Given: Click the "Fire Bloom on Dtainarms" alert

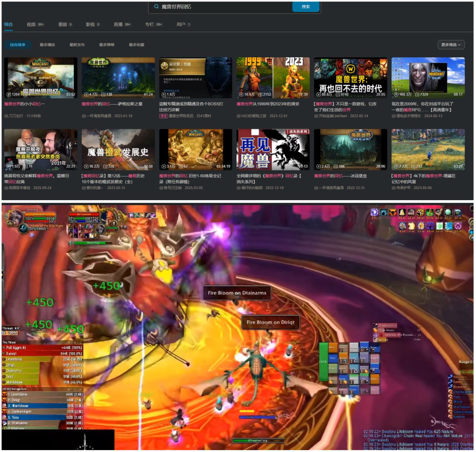Looking at the screenshot, I should tap(237, 293).
